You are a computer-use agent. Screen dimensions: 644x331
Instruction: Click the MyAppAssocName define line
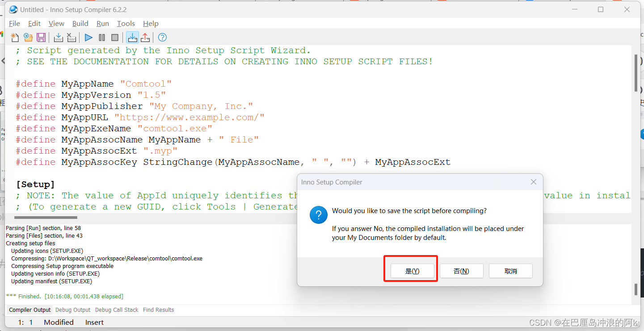[138, 140]
